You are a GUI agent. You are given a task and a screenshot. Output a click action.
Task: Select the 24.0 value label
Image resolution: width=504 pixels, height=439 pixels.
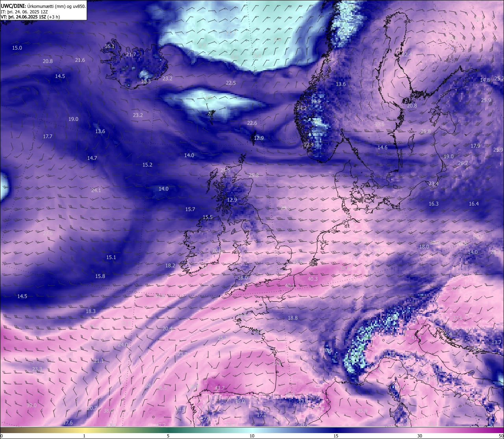pos(123,345)
